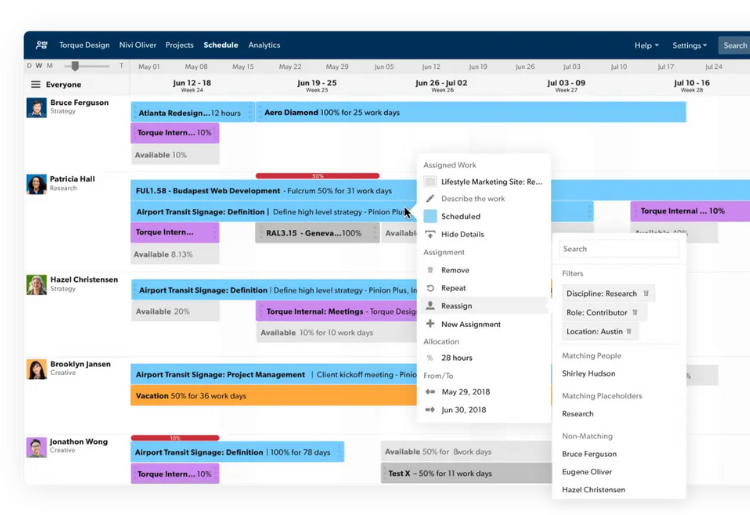Click the trash icon next to Remove
Image resolution: width=750 pixels, height=515 pixels.
pos(430,270)
